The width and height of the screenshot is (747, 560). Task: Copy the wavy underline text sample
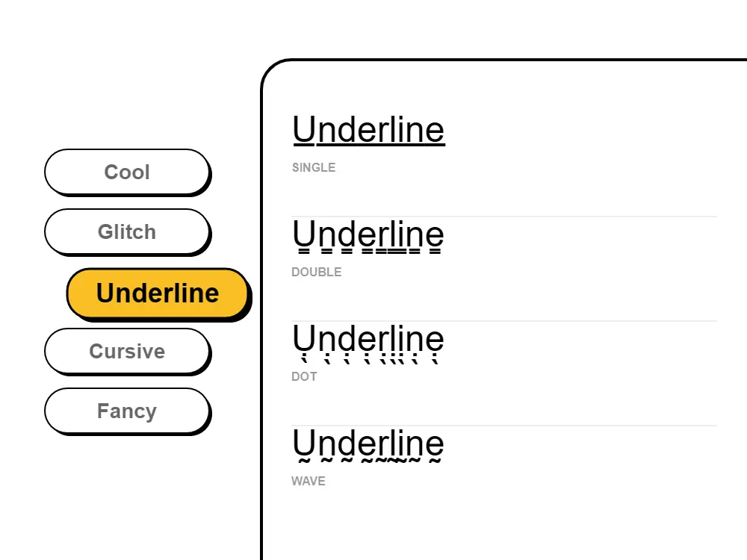[x=368, y=444]
